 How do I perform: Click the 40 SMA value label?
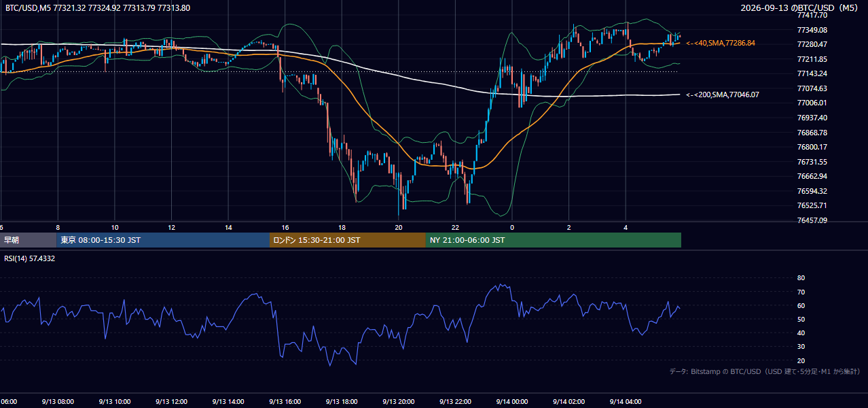721,43
